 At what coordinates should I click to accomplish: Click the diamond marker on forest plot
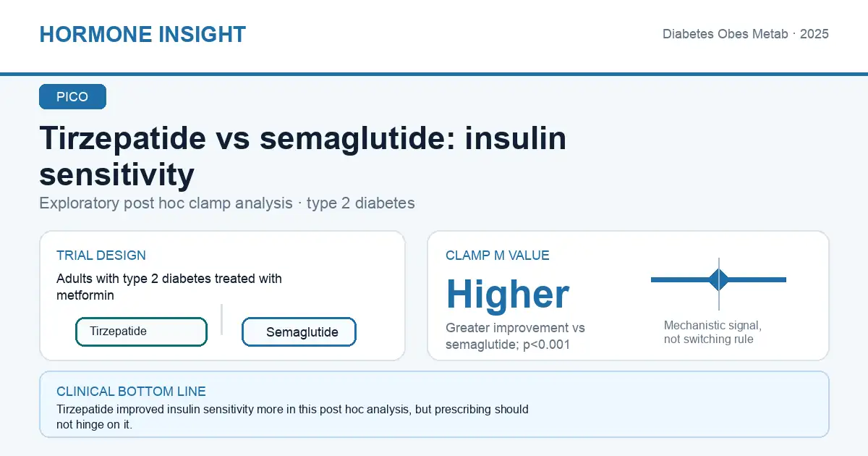pos(719,279)
